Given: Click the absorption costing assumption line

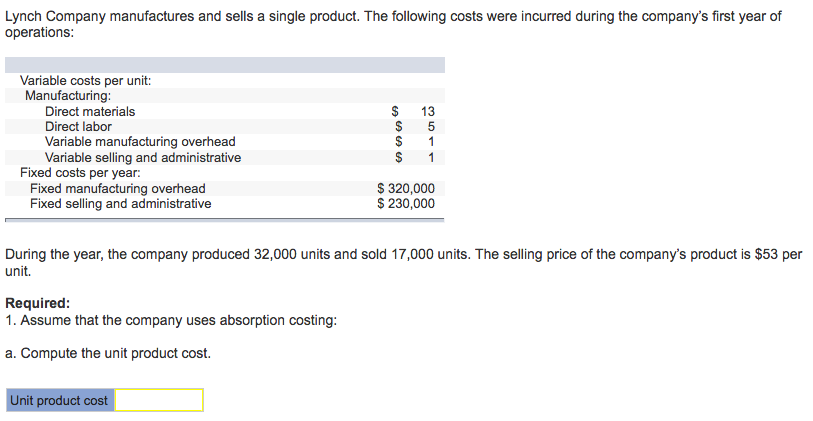Looking at the screenshot, I should click(171, 320).
